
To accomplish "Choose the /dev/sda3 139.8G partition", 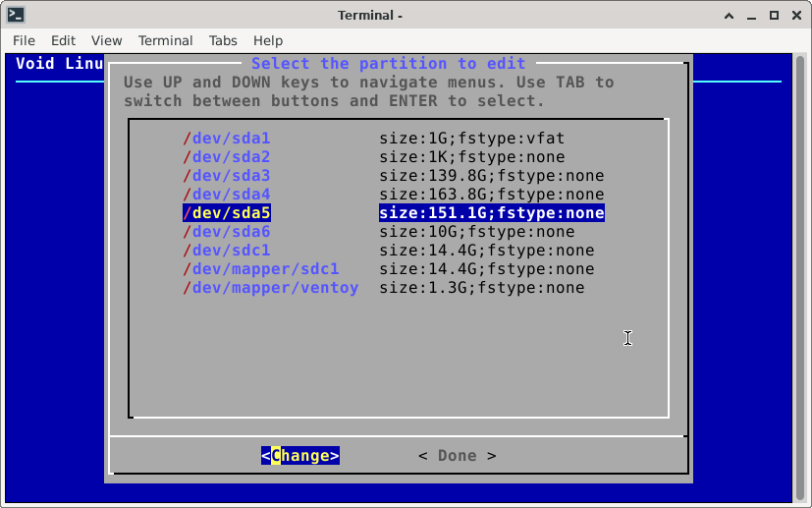I will 226,176.
